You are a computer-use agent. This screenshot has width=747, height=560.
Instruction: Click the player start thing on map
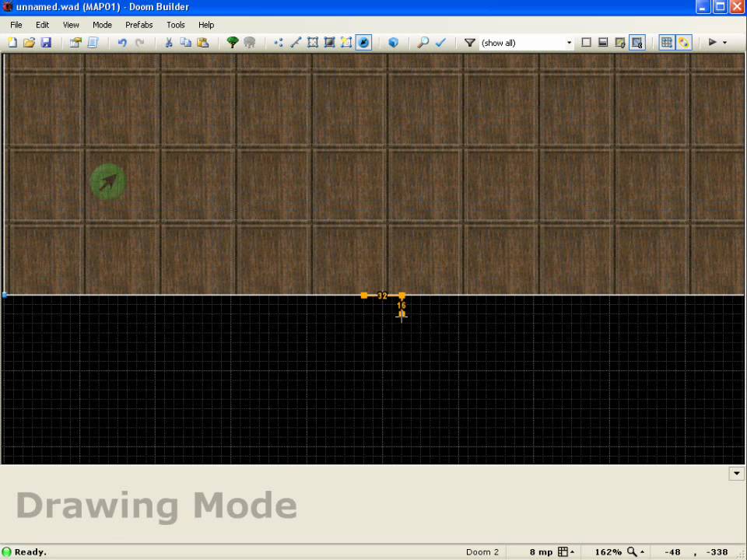coord(108,181)
